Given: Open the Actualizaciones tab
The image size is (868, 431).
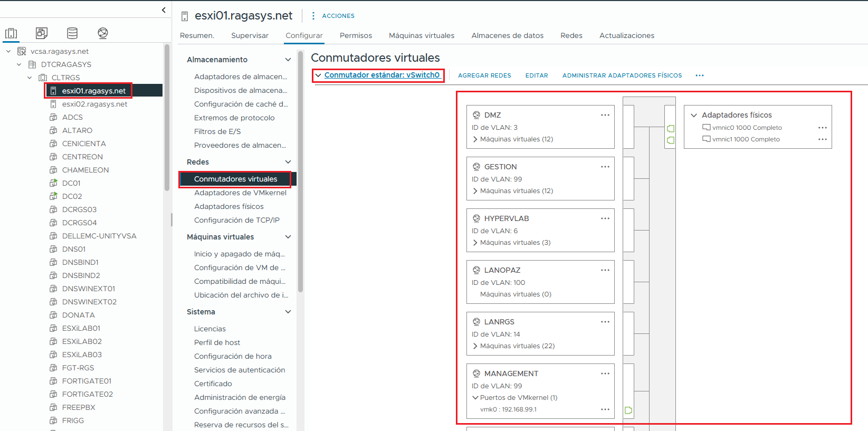Looking at the screenshot, I should pyautogui.click(x=627, y=35).
